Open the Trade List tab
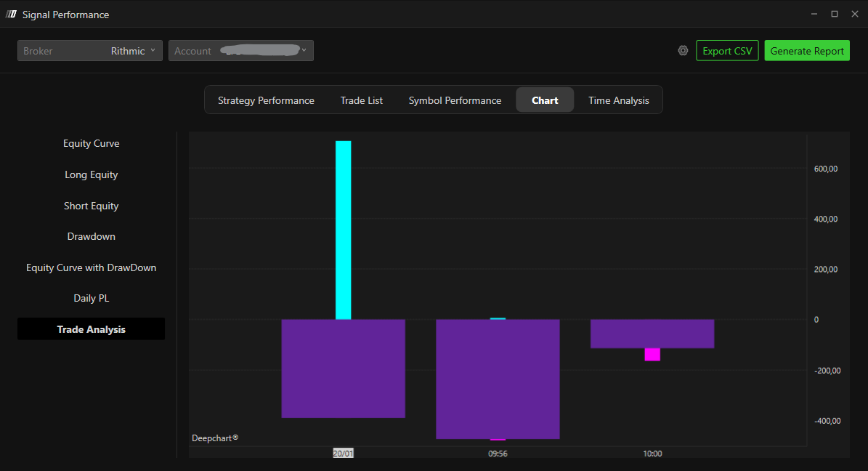This screenshot has height=471, width=868. pos(362,100)
